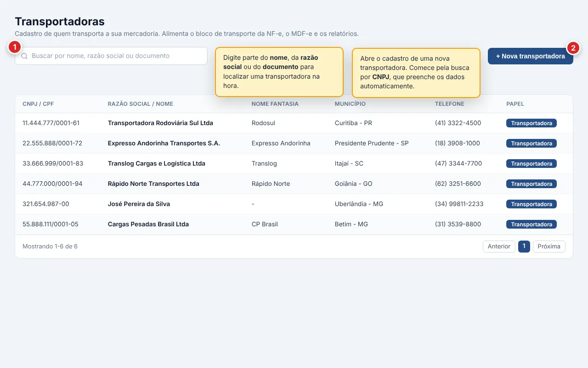Go to the Anterior page

499,247
